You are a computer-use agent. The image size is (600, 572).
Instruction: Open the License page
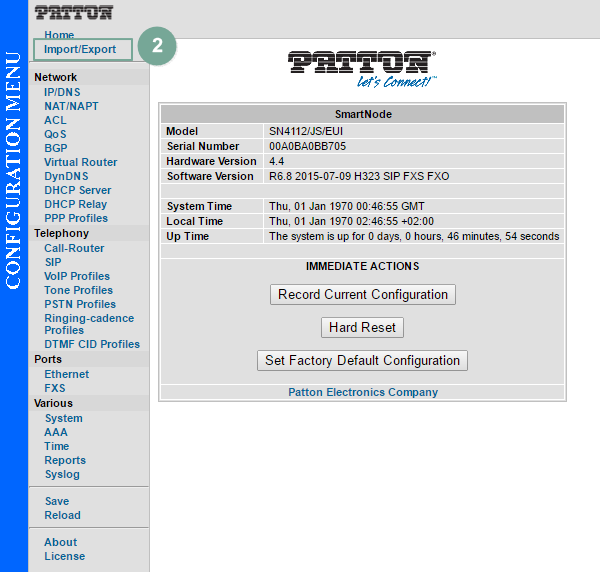click(x=64, y=556)
